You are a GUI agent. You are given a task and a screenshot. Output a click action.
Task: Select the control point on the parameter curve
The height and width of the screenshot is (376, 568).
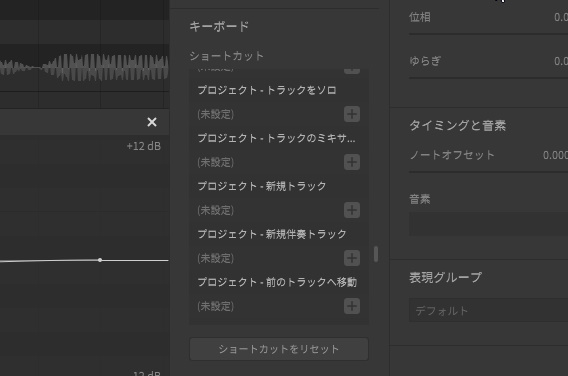pyautogui.click(x=100, y=260)
